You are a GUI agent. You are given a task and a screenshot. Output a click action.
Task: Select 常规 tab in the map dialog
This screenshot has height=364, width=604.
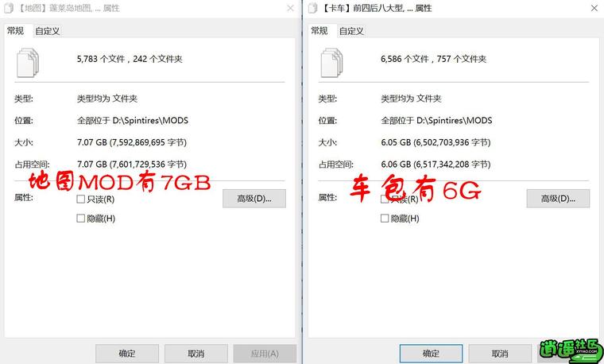(x=16, y=30)
